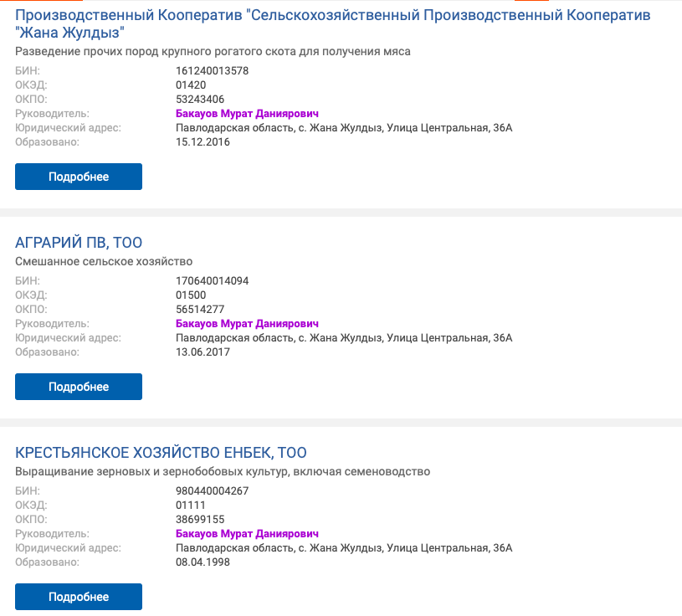Click the ОКЭД code 01500
The height and width of the screenshot is (616, 682).
pos(191,295)
